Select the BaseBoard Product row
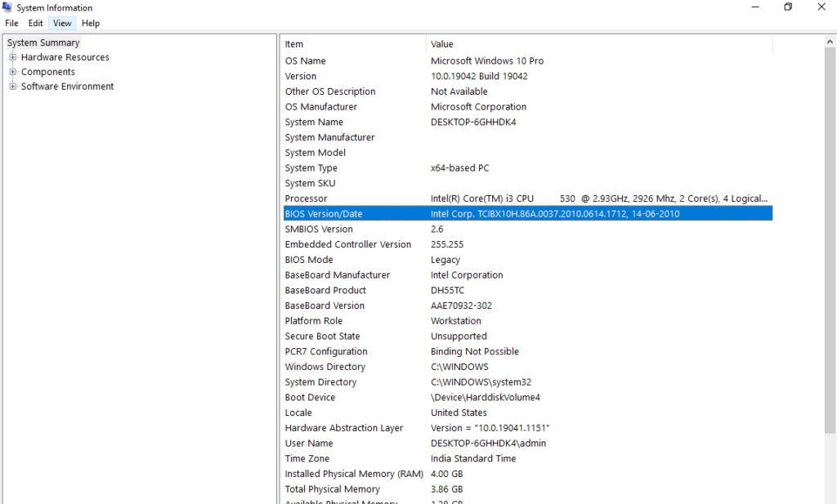837x504 pixels. pos(325,291)
